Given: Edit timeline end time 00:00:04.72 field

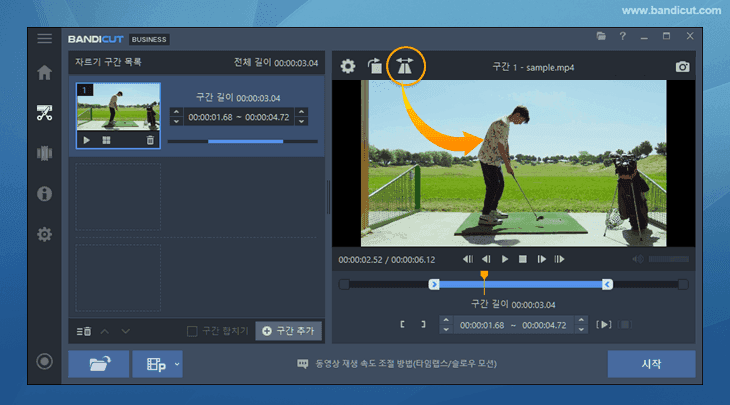Looking at the screenshot, I should (x=544, y=325).
